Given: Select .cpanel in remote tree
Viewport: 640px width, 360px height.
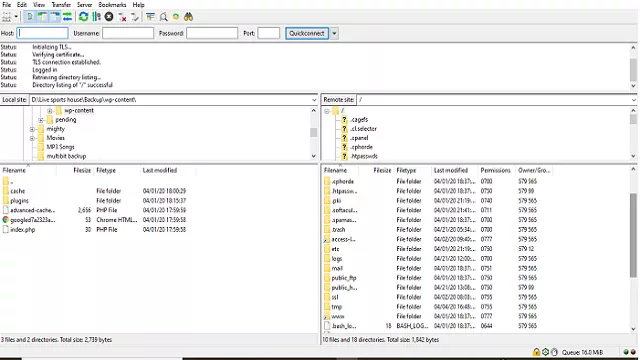Looking at the screenshot, I should 359,138.
